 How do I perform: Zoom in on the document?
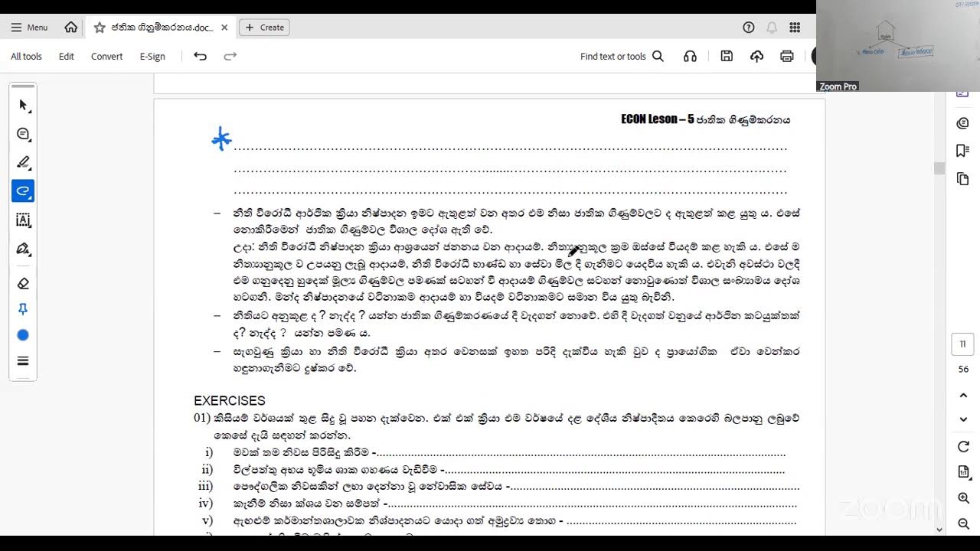click(x=963, y=498)
